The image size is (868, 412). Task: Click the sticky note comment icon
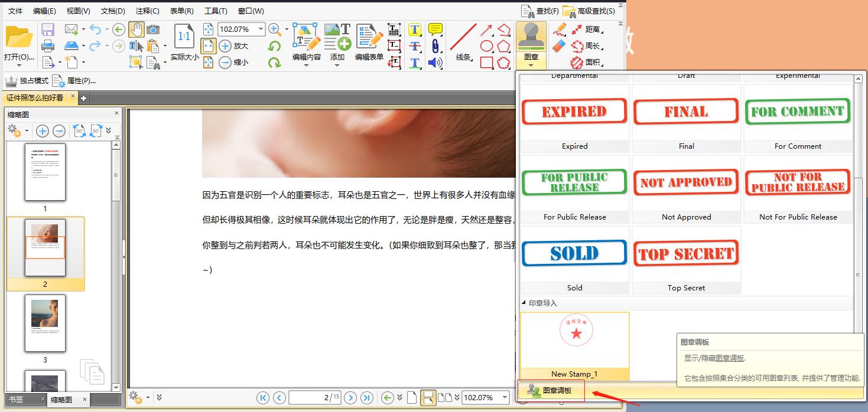click(x=435, y=28)
